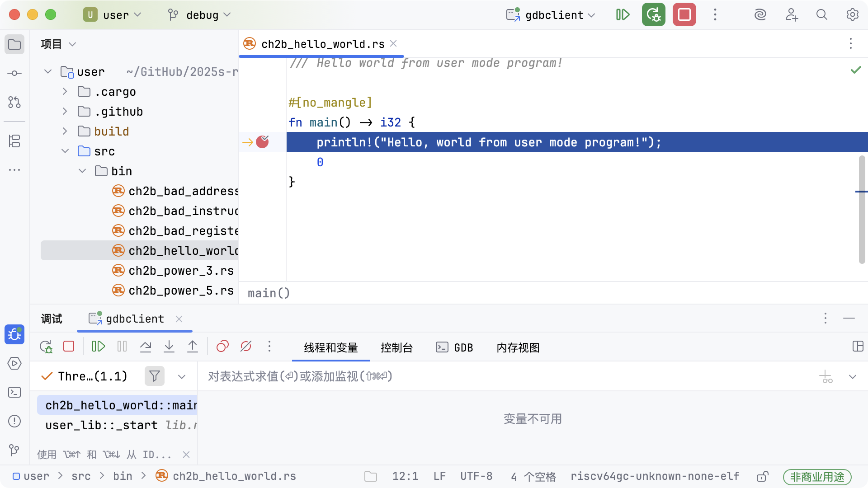Screen dimensions: 868x488
Task: Toggle read-only lock in status bar
Action: tap(762, 476)
